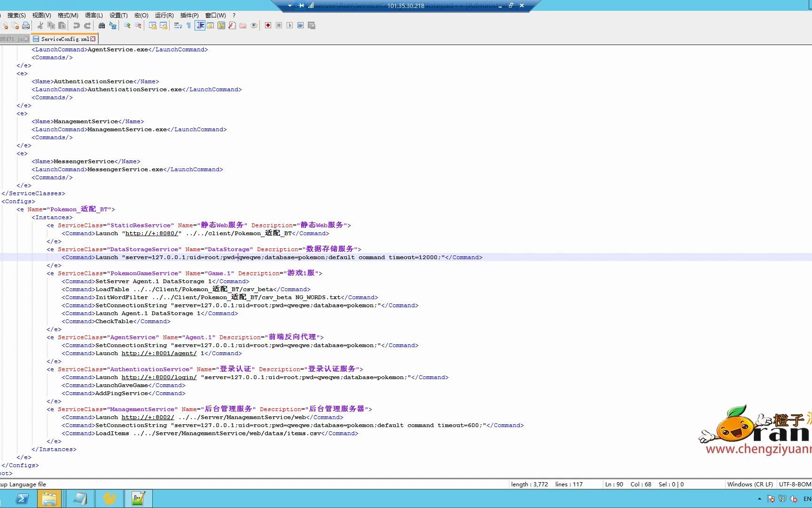Click the Paste clipboard icon
Viewport: 812px width, 508px height.
[x=62, y=25]
